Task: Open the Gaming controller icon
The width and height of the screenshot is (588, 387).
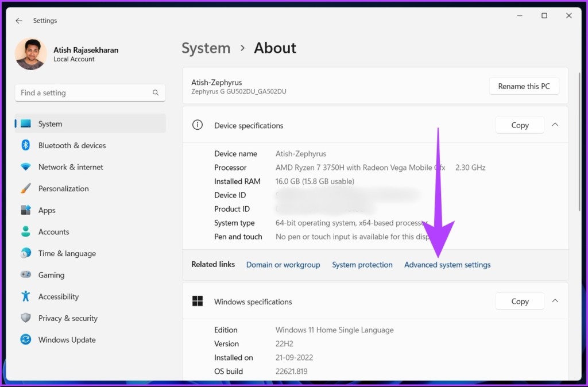Action: coord(25,274)
